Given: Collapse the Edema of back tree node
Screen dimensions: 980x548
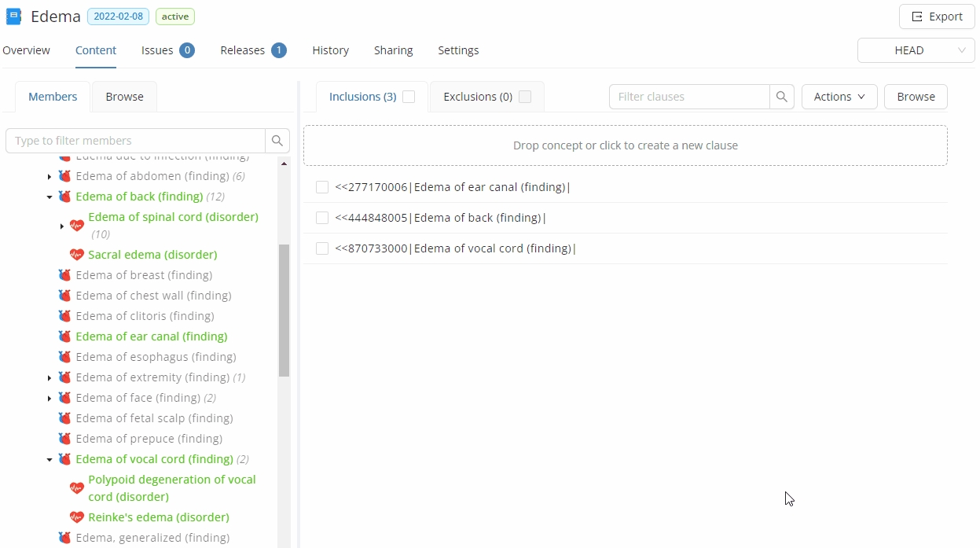Looking at the screenshot, I should click(x=50, y=197).
